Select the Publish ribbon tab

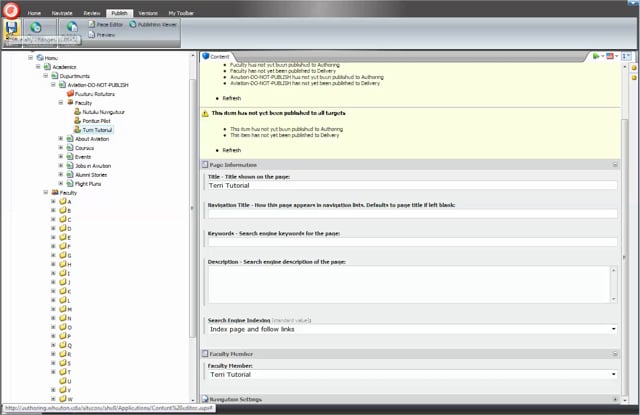click(x=120, y=13)
